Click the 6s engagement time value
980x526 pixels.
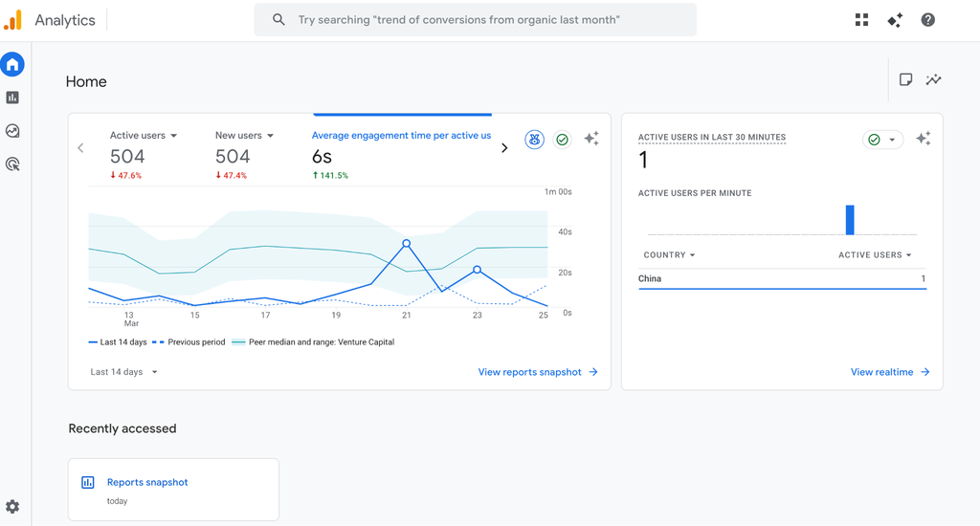tap(322, 156)
